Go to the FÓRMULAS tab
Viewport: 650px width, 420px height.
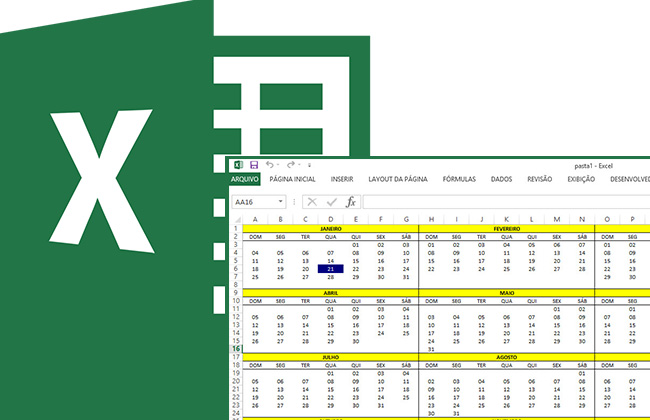pos(459,179)
